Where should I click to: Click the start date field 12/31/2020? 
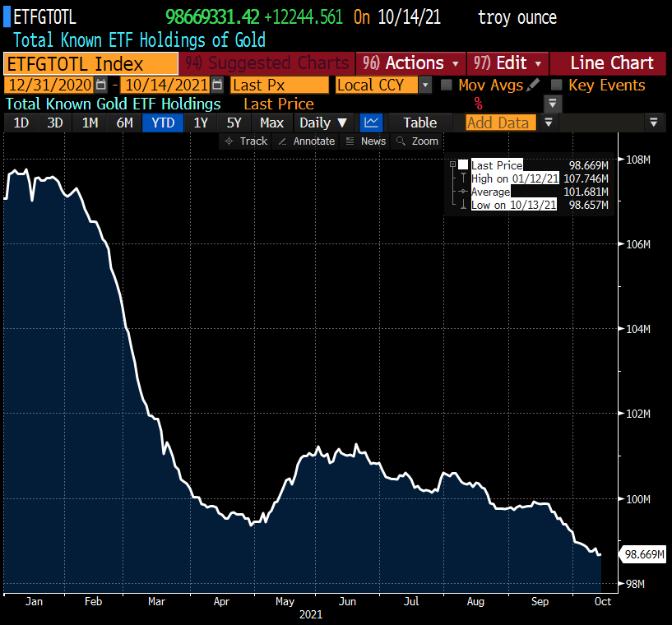pos(49,85)
